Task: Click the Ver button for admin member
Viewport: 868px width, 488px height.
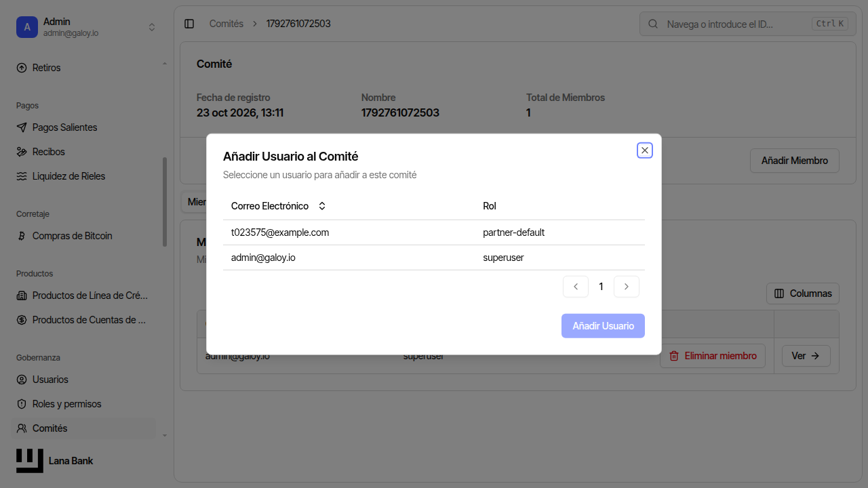Action: point(806,356)
